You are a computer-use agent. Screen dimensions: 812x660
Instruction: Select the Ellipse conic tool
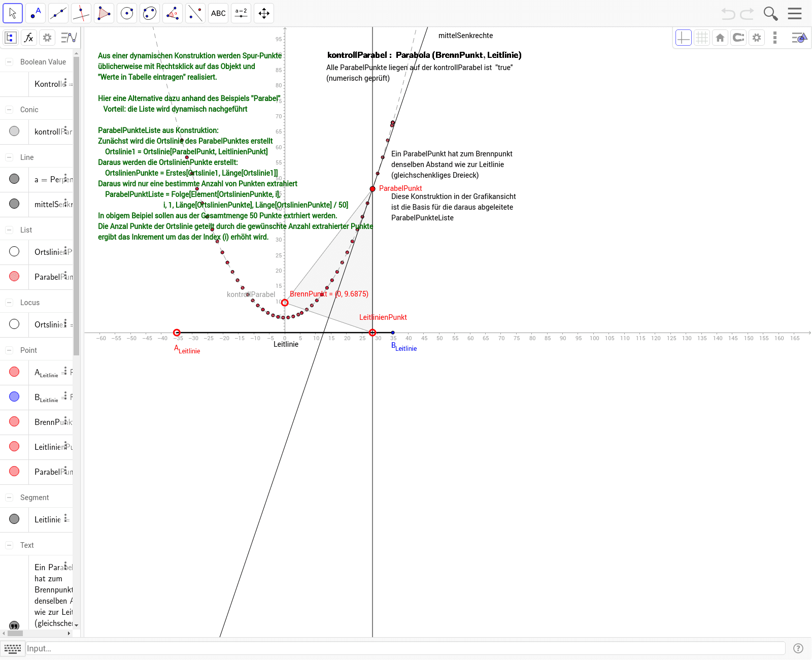pyautogui.click(x=150, y=13)
